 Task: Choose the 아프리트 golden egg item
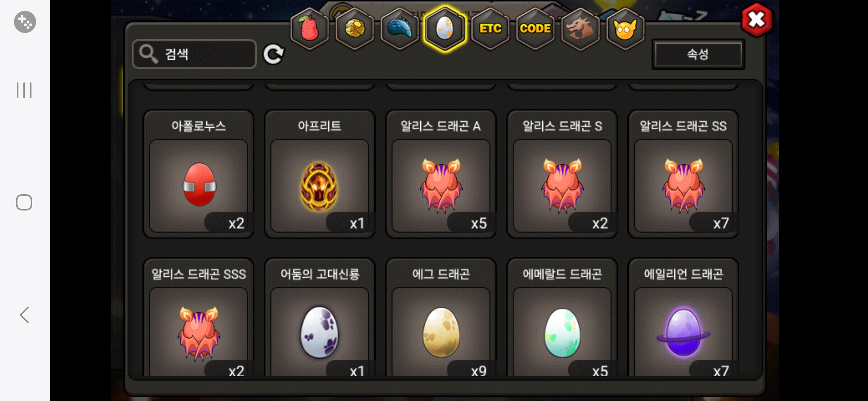tap(320, 174)
